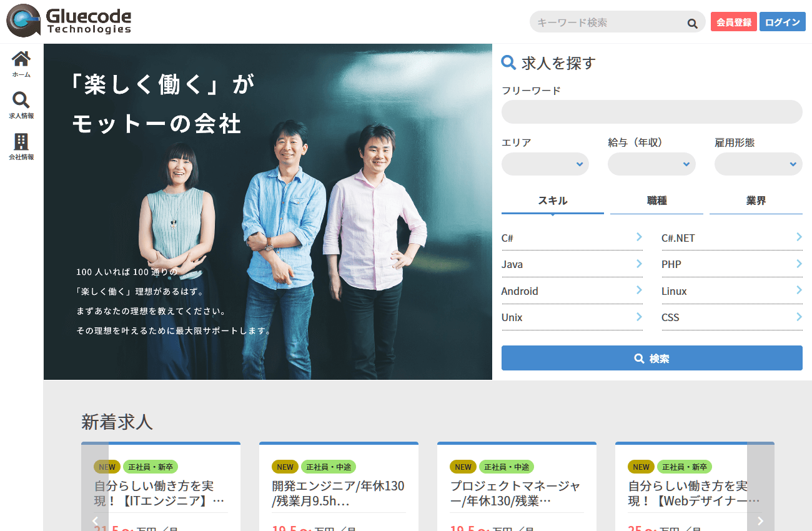Click the chevron arrow next to PHP

click(x=799, y=264)
